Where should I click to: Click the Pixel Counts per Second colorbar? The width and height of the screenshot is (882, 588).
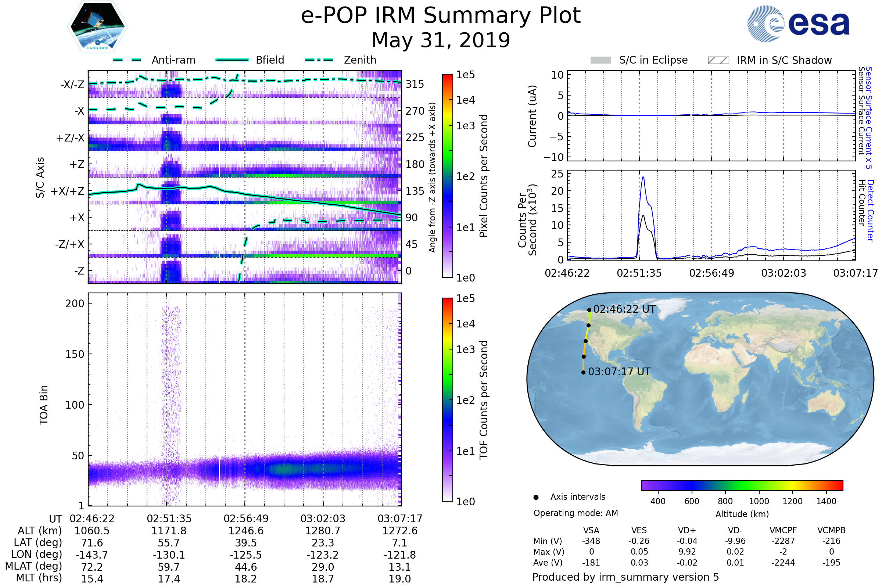(447, 176)
